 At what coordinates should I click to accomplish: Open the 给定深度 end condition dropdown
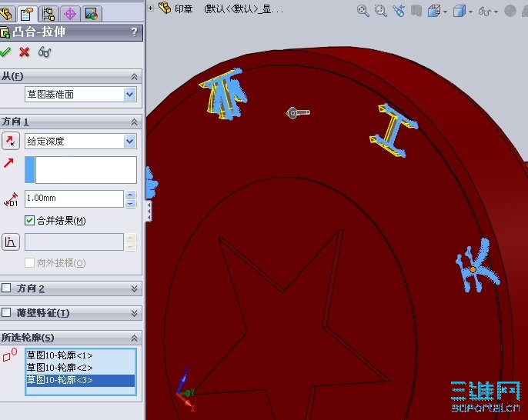[x=130, y=142]
